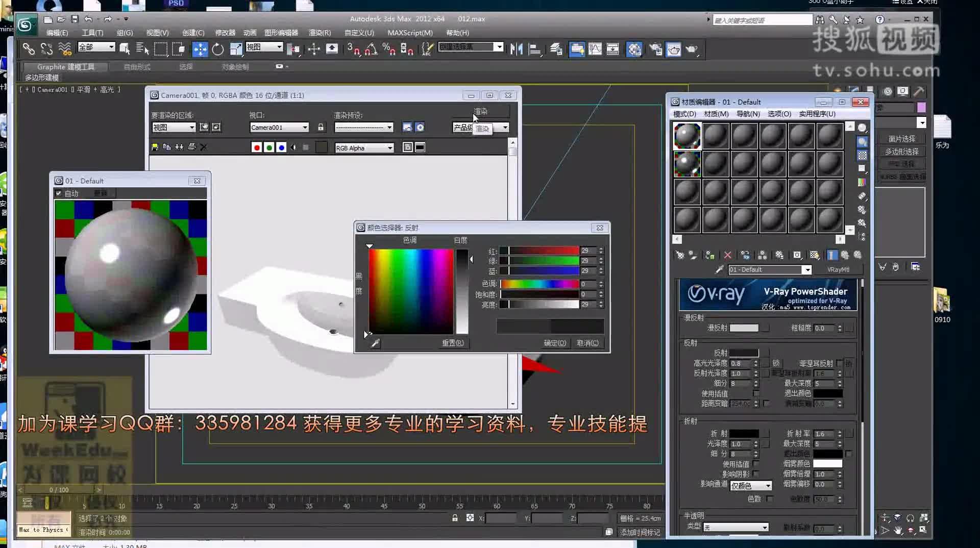This screenshot has height=548, width=980.
Task: Toggle the 自动 checkbox in the material preview window
Action: [59, 193]
